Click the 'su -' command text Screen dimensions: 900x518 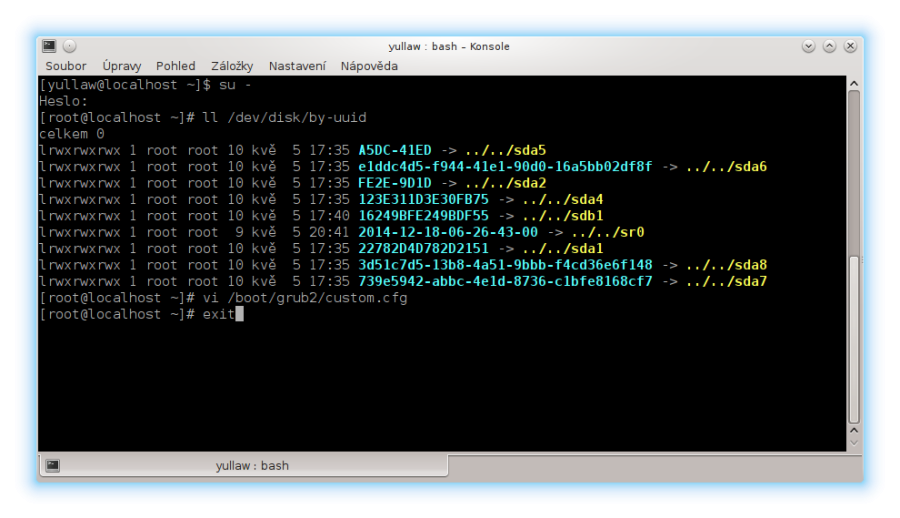(x=235, y=85)
